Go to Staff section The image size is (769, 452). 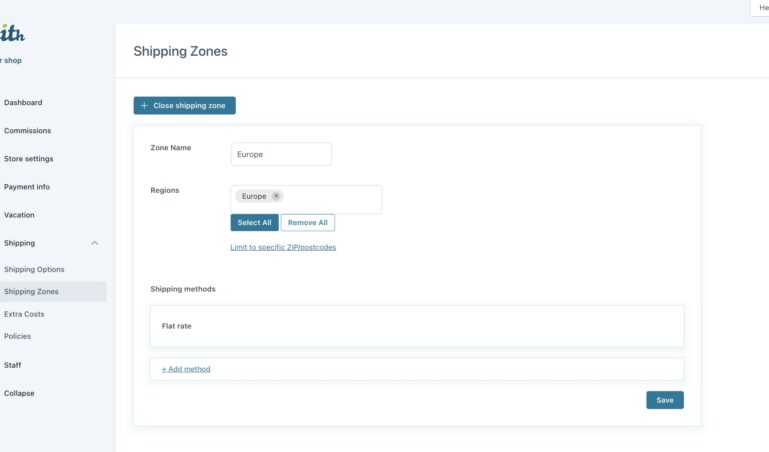coord(12,365)
